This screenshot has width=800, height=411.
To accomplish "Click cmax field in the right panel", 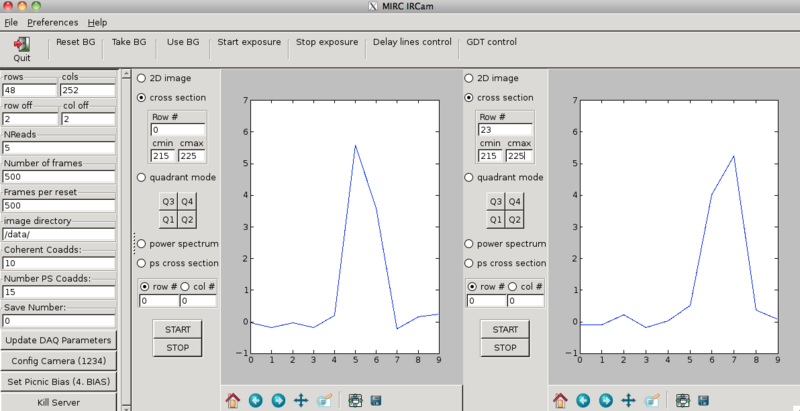I will [x=520, y=156].
